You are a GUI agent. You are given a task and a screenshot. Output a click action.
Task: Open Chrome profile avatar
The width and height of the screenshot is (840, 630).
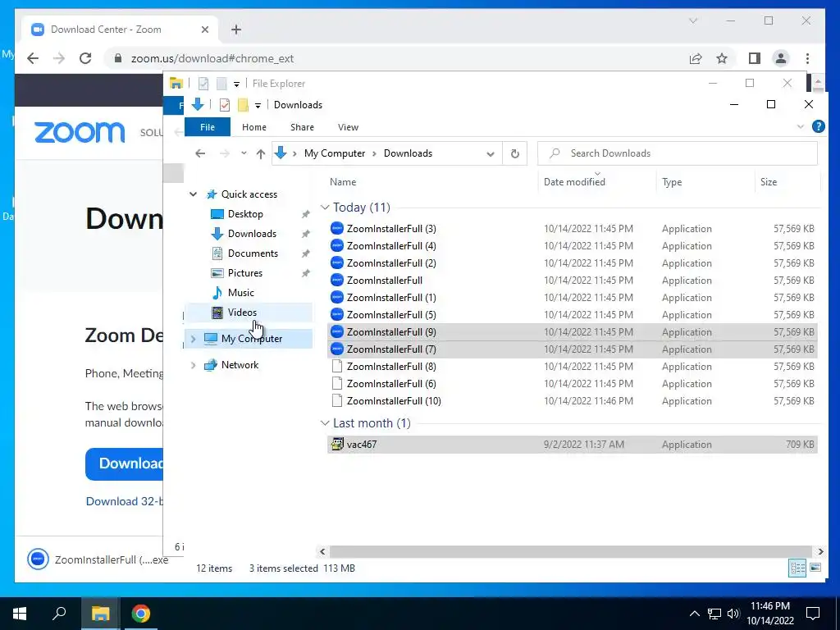[781, 58]
